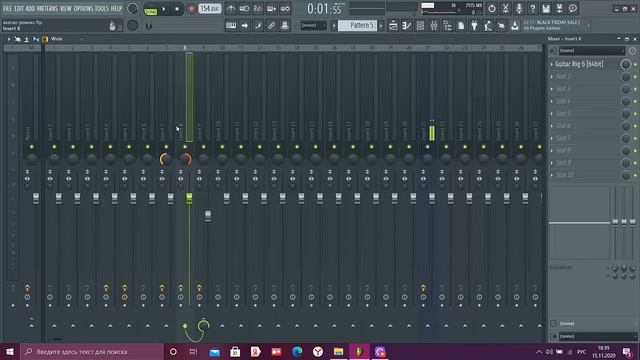Viewport: 640px width, 360px height.
Task: Open Guitar Rig 6 [64bit] plugin
Action: point(579,64)
